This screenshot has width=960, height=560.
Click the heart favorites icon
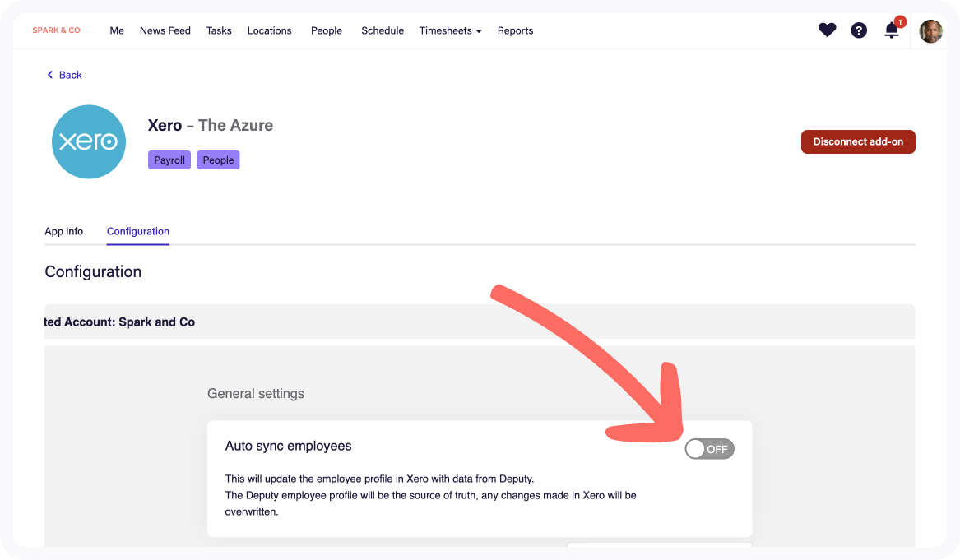click(x=827, y=30)
